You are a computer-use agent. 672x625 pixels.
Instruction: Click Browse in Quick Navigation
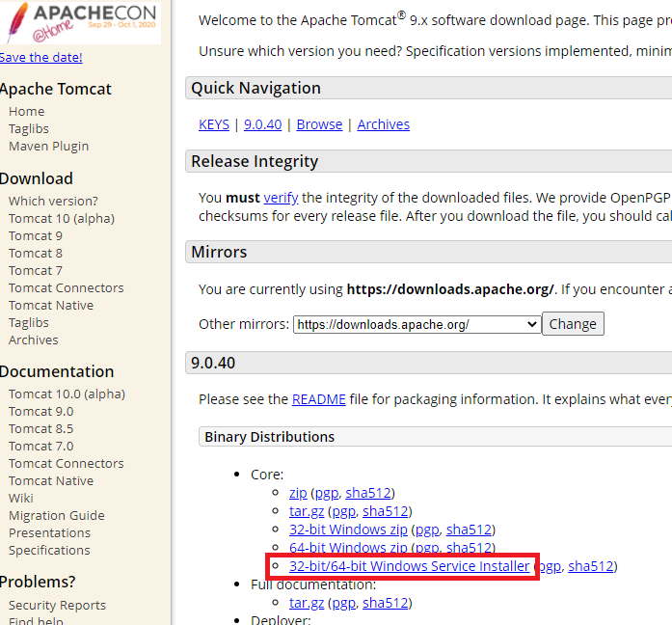point(319,124)
